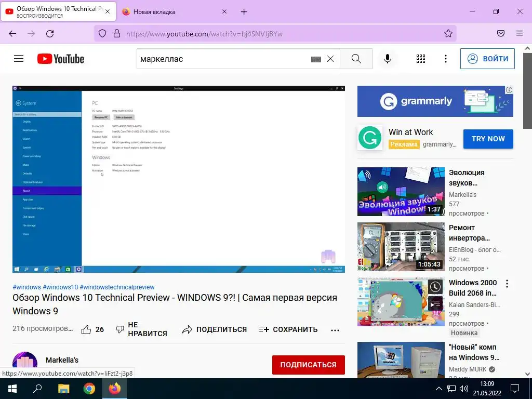Open a new tab with plus
This screenshot has height=399, width=532.
click(244, 12)
